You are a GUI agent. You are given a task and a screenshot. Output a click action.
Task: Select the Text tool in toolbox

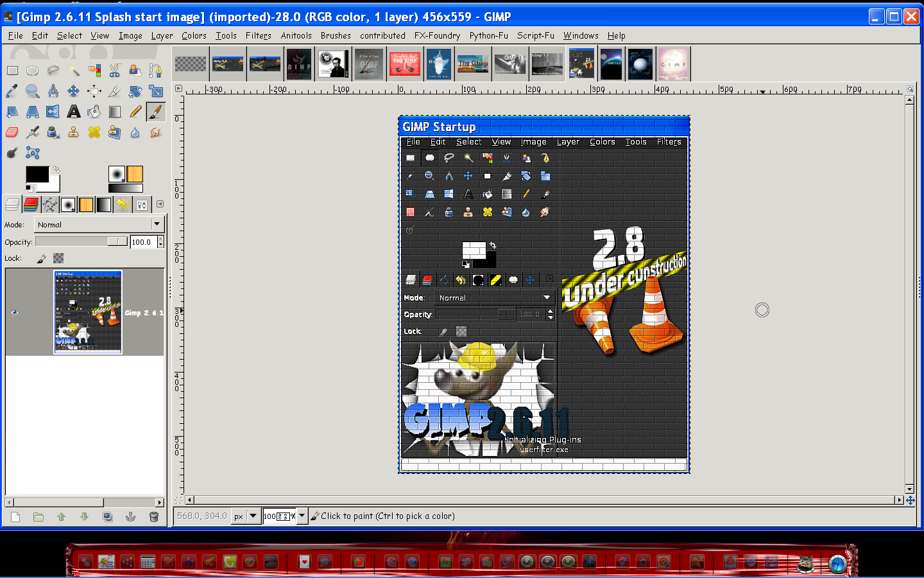pyautogui.click(x=74, y=112)
